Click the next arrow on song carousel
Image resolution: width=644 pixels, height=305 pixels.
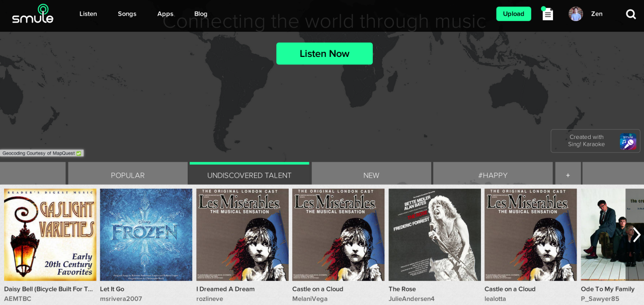636,235
